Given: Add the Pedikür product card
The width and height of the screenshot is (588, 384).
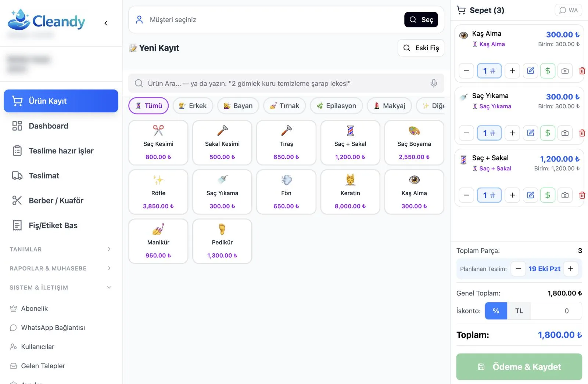Looking at the screenshot, I should [222, 241].
